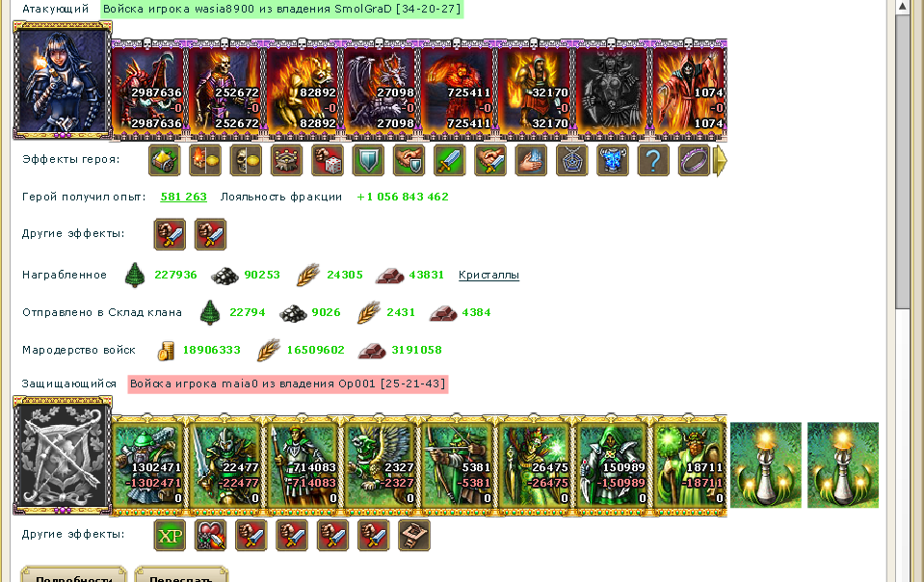Select the green sword hero effect icon
924x582 pixels.
coord(450,160)
